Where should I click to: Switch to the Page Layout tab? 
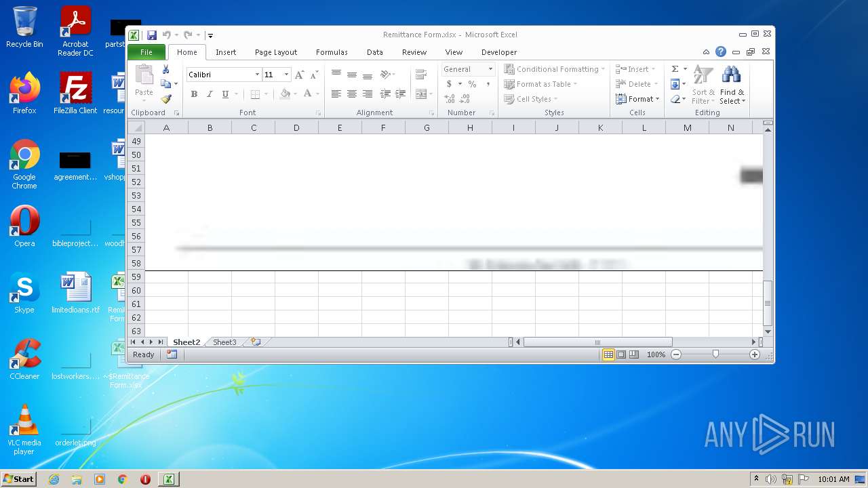276,52
